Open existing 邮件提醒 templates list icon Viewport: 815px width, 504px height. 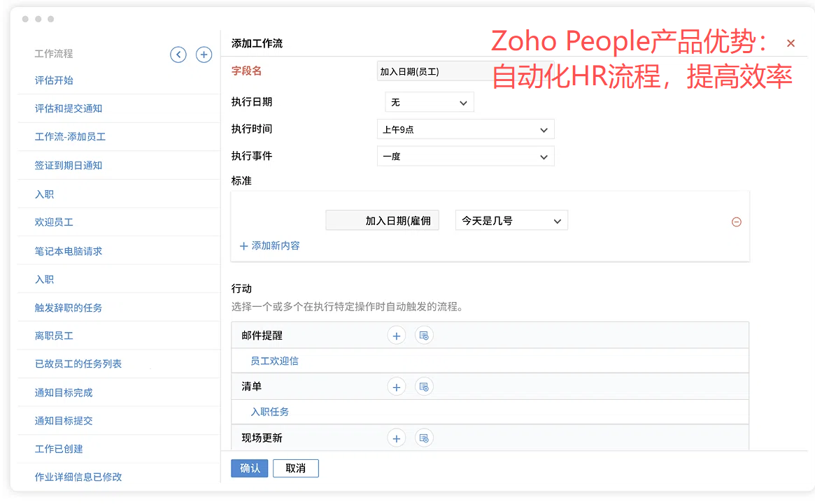[x=424, y=336]
